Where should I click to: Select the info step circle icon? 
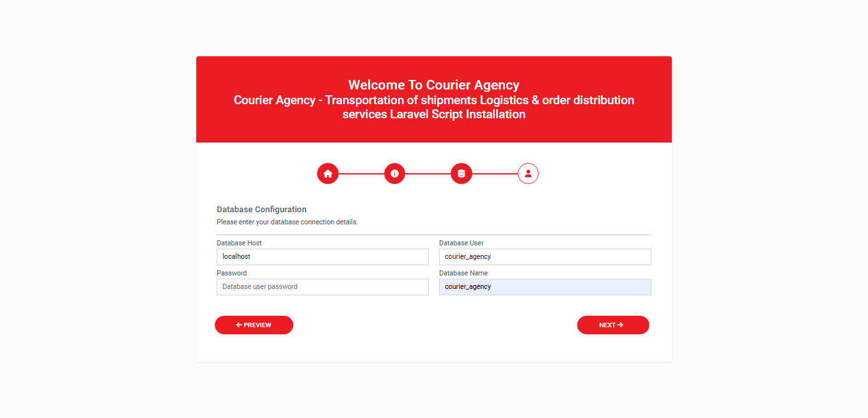(x=394, y=173)
